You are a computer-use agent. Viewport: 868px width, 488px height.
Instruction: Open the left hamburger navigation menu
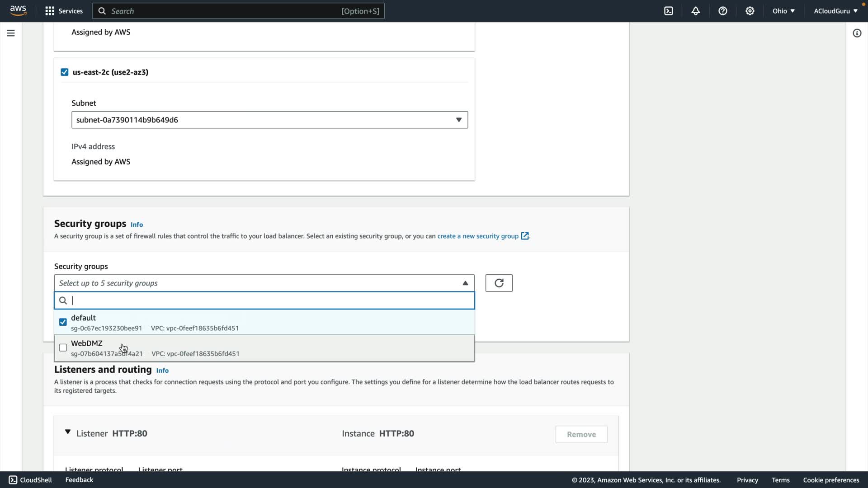11,33
